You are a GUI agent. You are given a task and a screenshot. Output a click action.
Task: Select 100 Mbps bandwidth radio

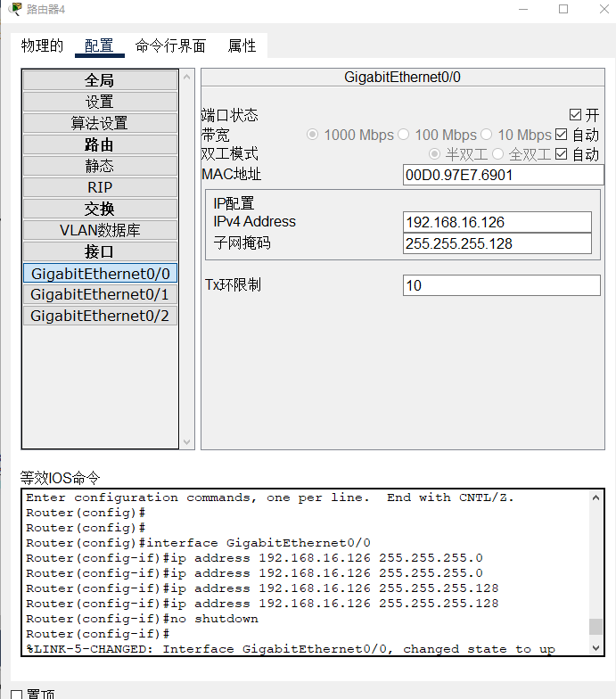[x=403, y=134]
